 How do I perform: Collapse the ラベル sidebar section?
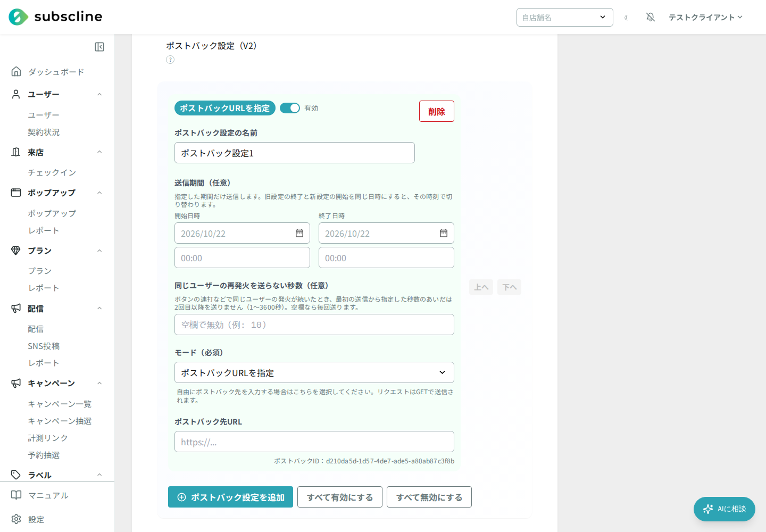click(x=99, y=475)
